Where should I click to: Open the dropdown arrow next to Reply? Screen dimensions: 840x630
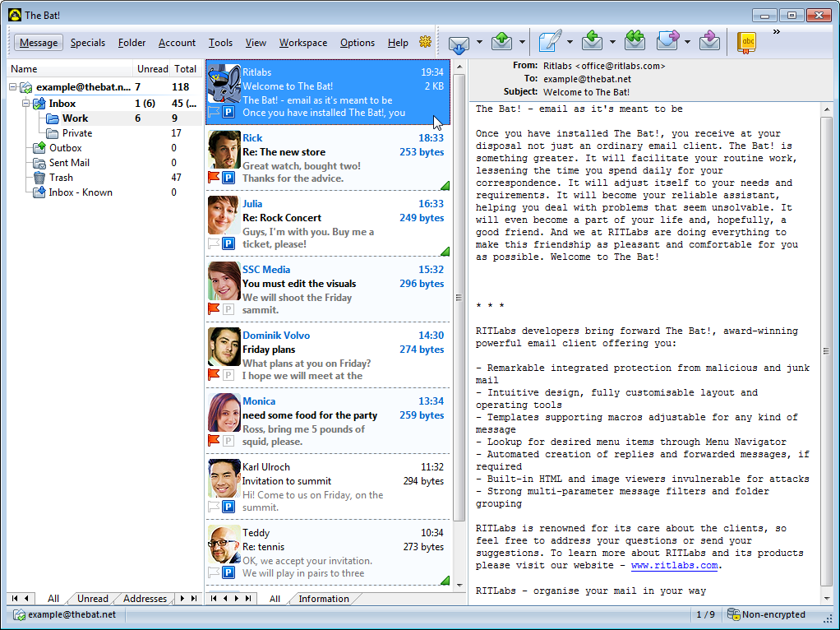click(x=612, y=42)
